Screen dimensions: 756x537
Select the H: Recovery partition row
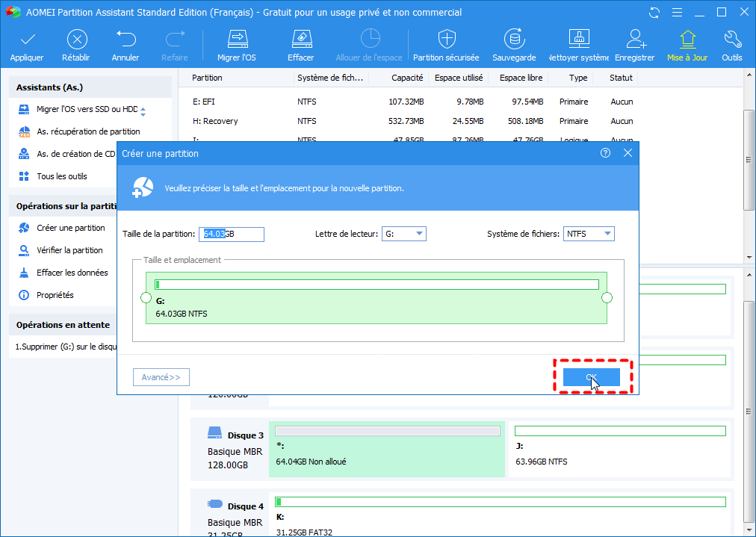pos(412,121)
